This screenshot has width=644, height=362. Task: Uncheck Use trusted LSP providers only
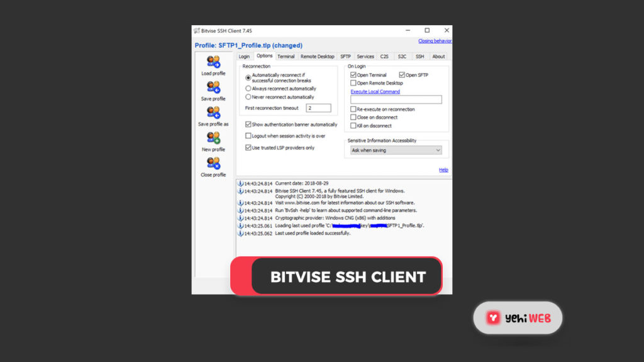coord(248,148)
